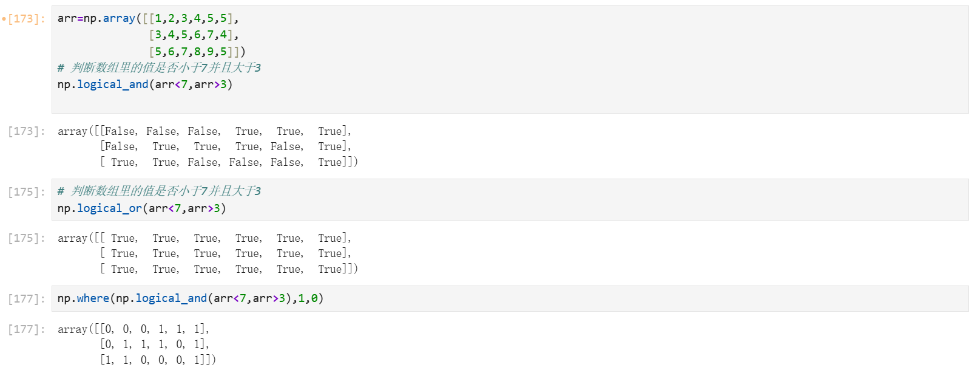Click the np.logical_or(arr<7,arr>3) code line
The height and width of the screenshot is (370, 980).
coord(141,208)
